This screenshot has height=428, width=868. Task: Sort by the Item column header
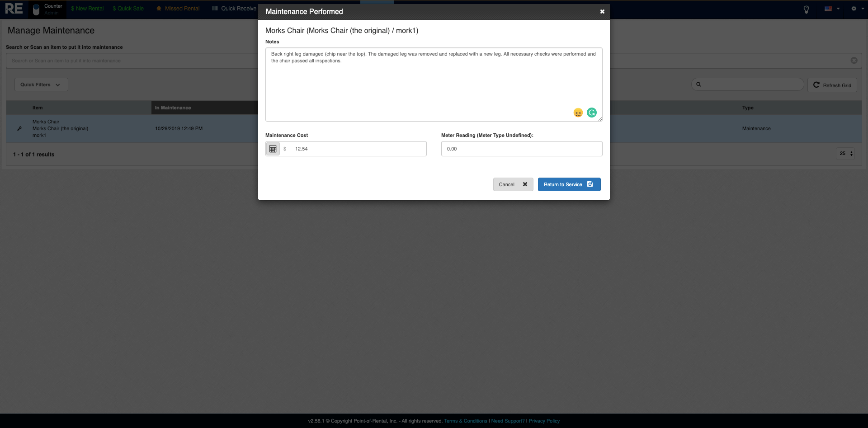(38, 108)
